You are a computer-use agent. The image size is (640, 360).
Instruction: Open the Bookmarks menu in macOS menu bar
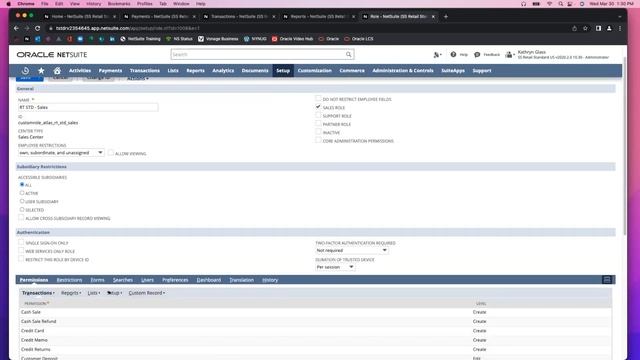pyautogui.click(x=119, y=4)
